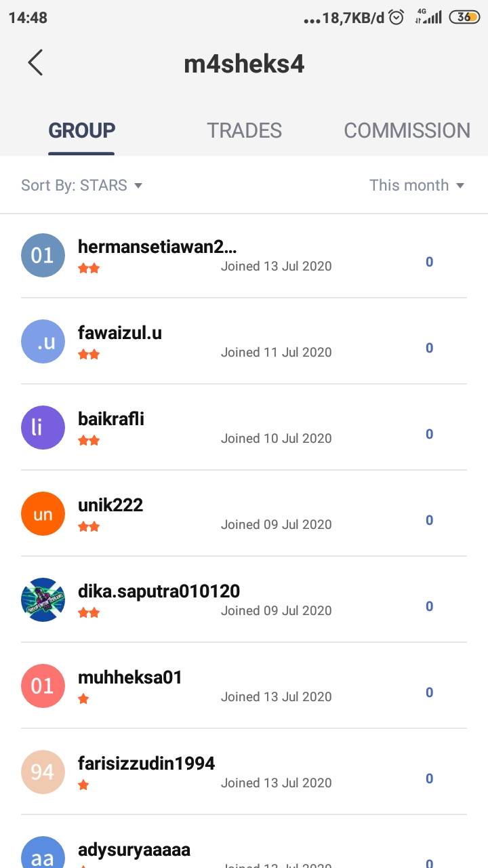The image size is (488, 868).
Task: Tap fawaizul.u's '.u' avatar icon
Action: point(43,342)
